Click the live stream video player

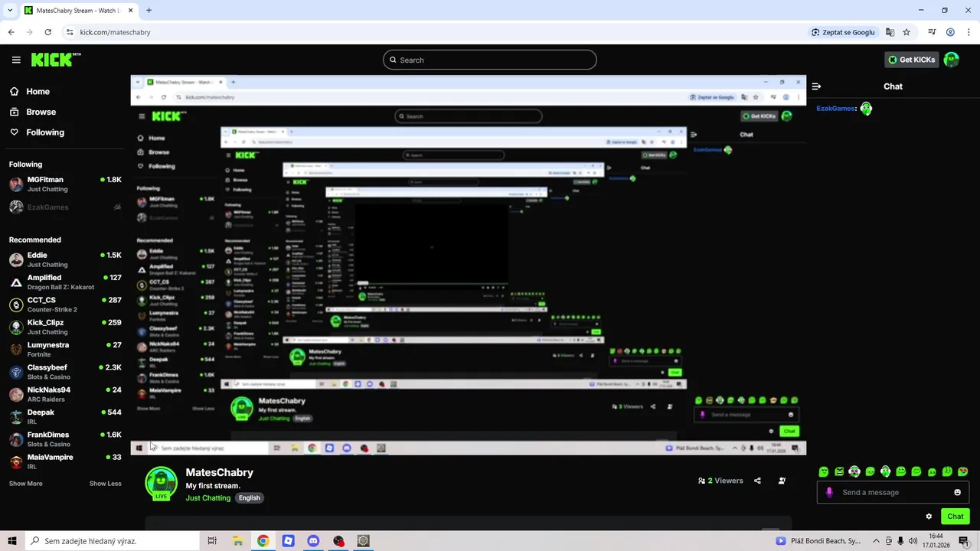pyautogui.click(x=469, y=265)
